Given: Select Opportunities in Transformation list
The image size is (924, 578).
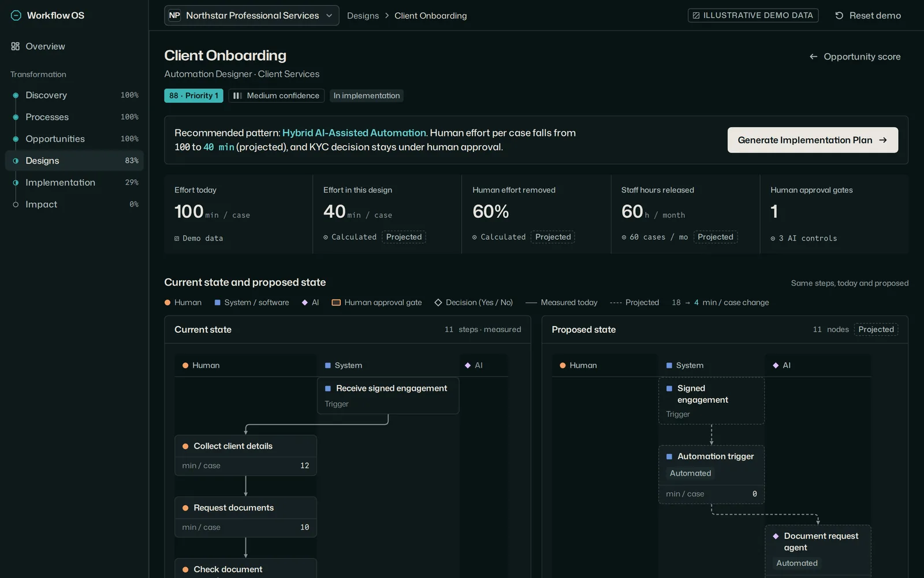Looking at the screenshot, I should pyautogui.click(x=74, y=139).
